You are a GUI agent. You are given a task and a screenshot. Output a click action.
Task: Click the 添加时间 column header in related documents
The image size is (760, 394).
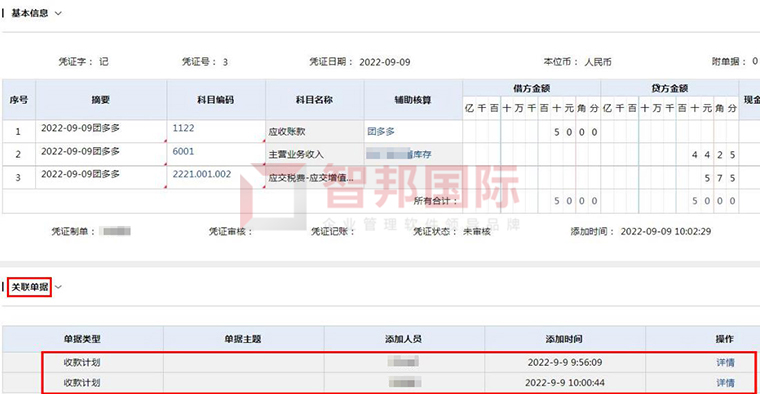[x=564, y=339]
